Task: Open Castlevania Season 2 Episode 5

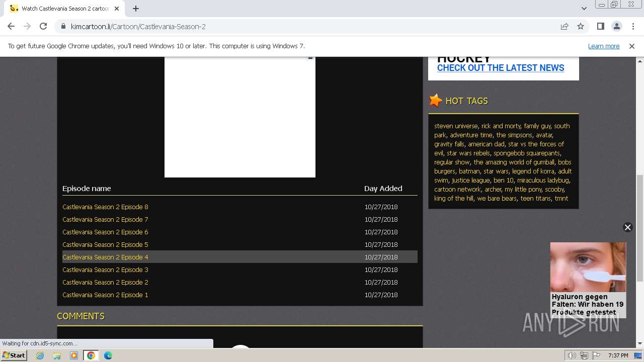Action: (105, 245)
